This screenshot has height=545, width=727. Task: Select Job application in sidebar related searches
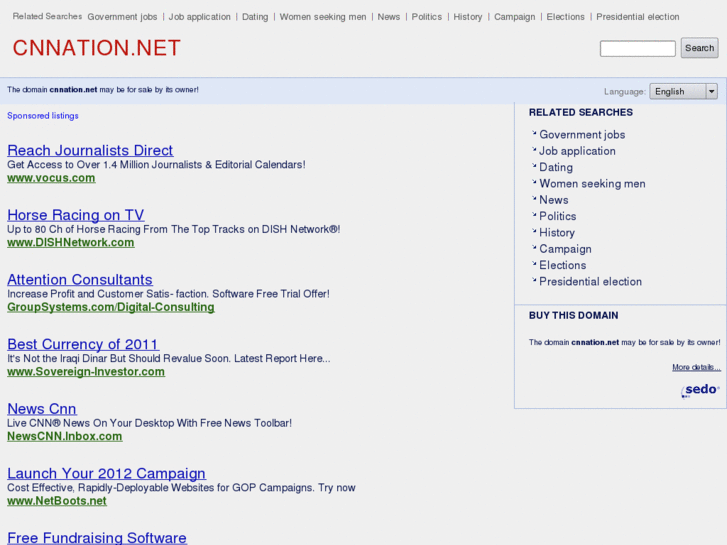coord(577,151)
